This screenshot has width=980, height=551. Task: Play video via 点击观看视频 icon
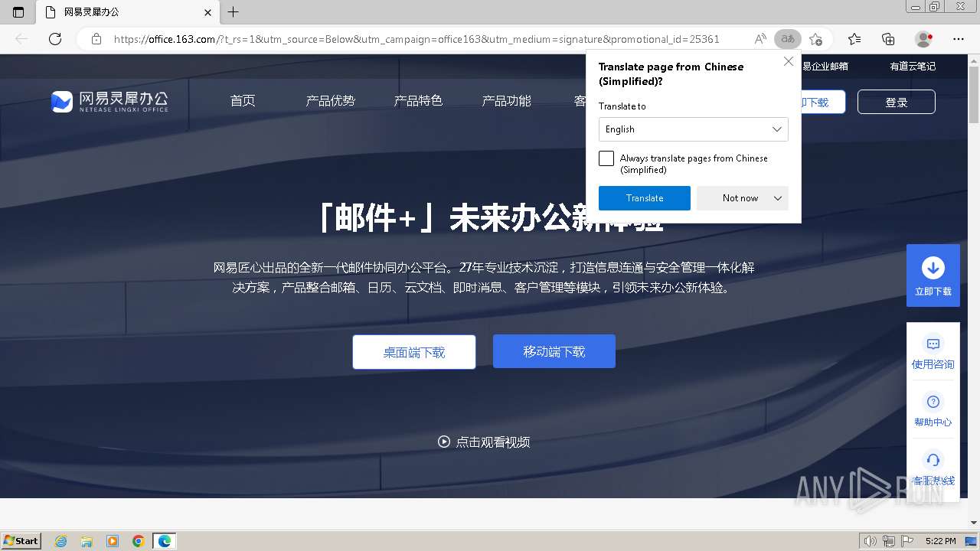tap(444, 442)
